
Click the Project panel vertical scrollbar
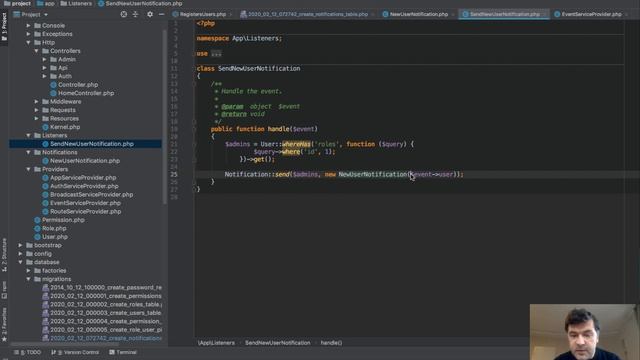[x=164, y=116]
